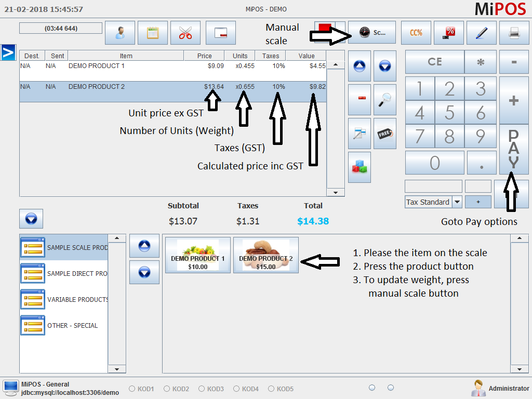The height and width of the screenshot is (399, 532).
Task: Click the narrow input field below decimal key
Action: [478, 187]
